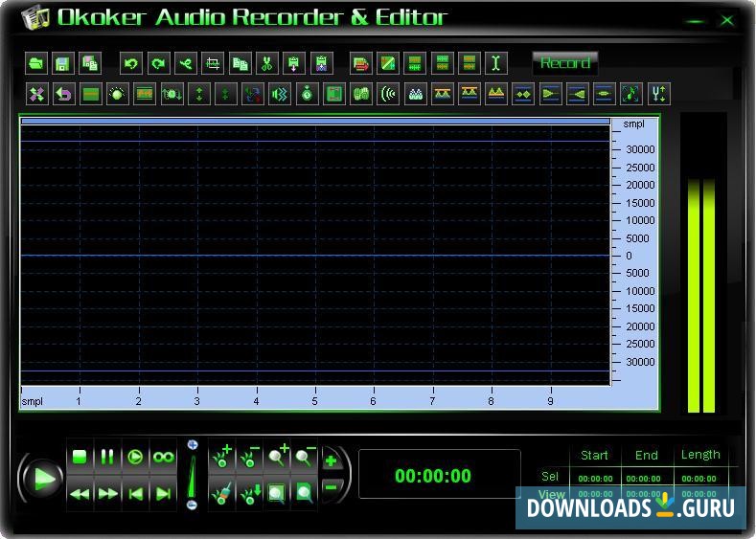Zoom in horizontally with the magnifier-plus icon

[277, 456]
